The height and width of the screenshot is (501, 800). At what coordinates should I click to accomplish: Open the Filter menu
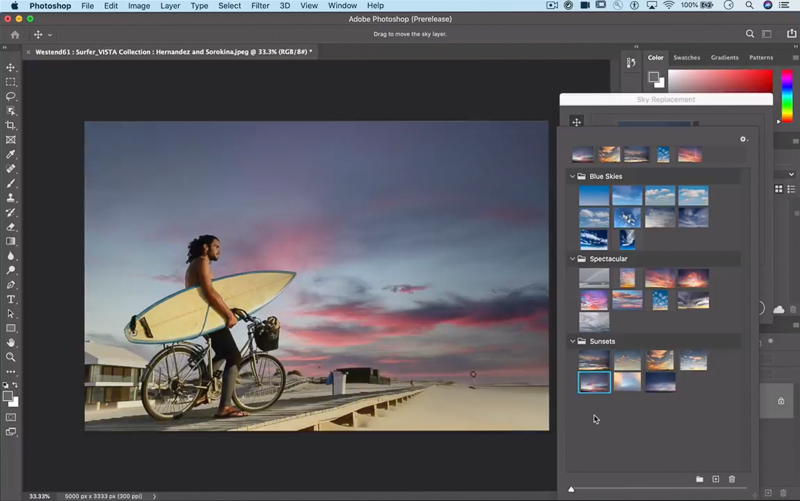pyautogui.click(x=260, y=6)
